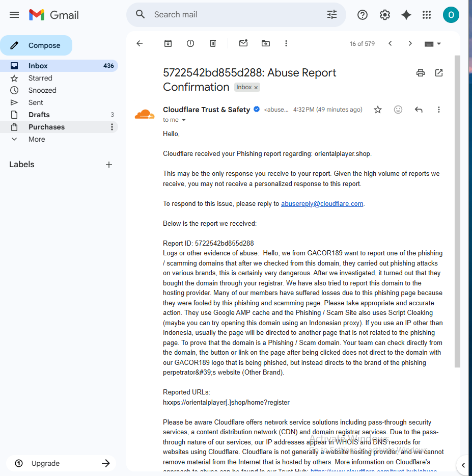
Task: Open the Starred folder
Action: pyautogui.click(x=59, y=78)
